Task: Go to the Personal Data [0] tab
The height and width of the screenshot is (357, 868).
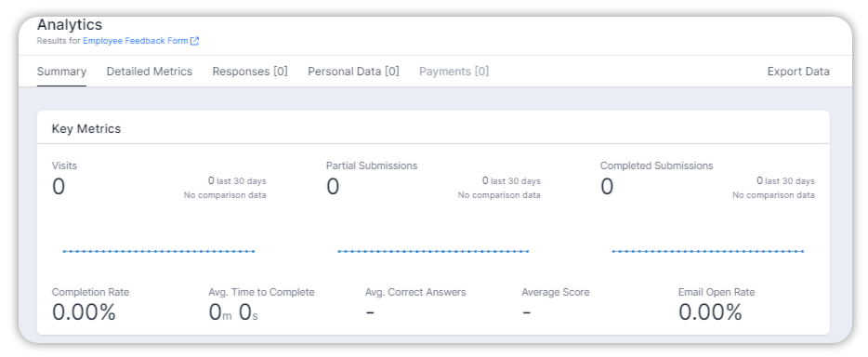Action: pyautogui.click(x=353, y=72)
